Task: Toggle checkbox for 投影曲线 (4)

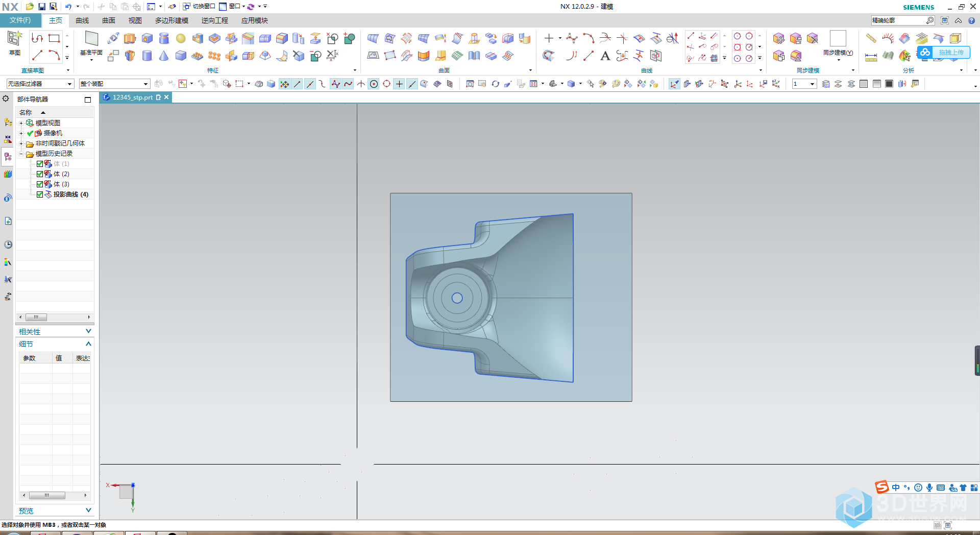Action: (x=40, y=194)
